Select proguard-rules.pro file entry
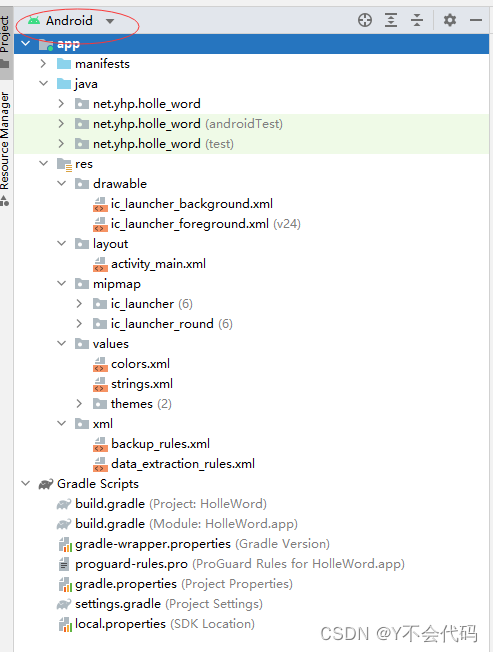493x652 pixels. click(240, 564)
